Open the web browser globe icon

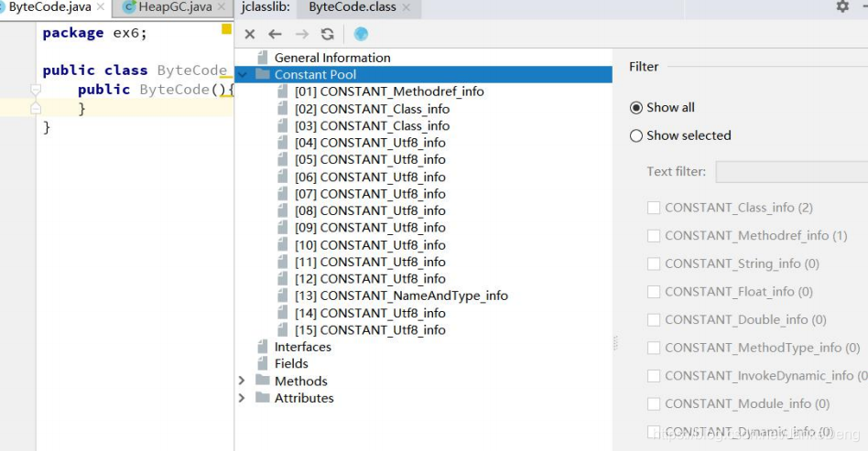point(361,35)
